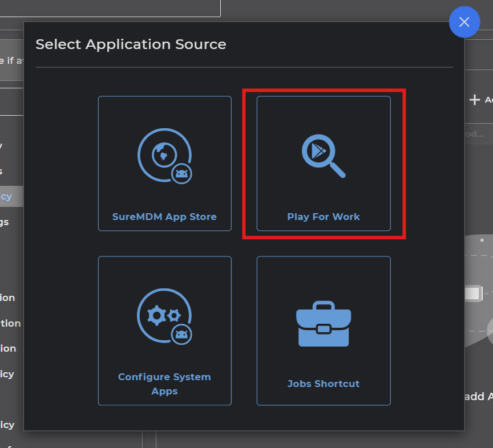493x448 pixels.
Task: Open the "Jobs Shortcut" text label
Action: tap(324, 384)
